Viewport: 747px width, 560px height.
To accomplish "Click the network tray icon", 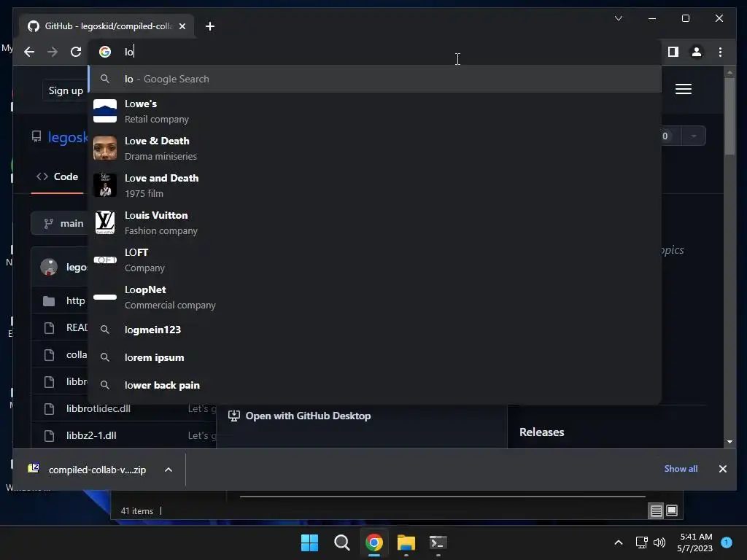I will pos(641,542).
